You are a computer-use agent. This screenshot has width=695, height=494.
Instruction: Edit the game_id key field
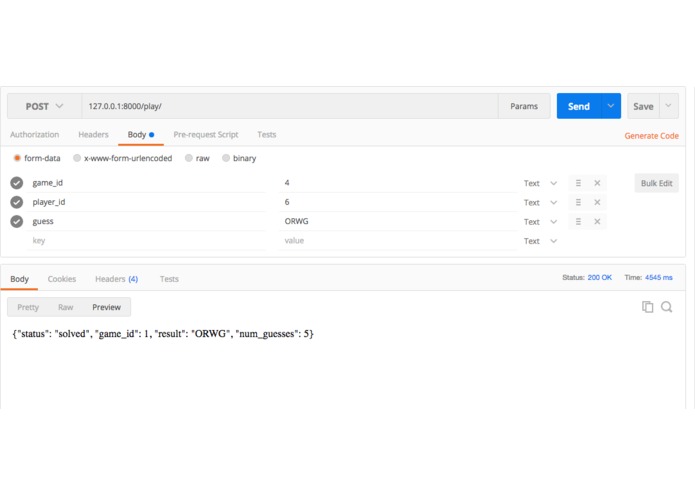147,183
